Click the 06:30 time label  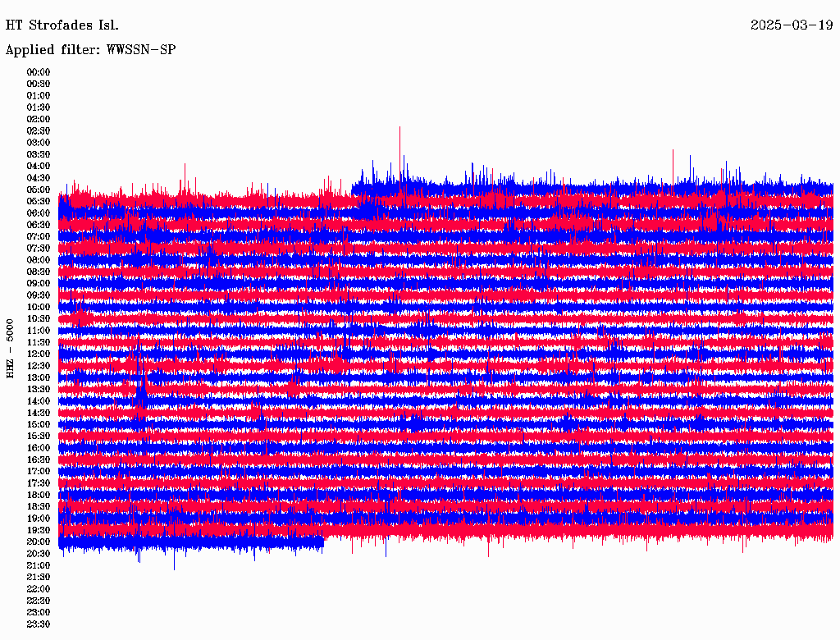click(39, 225)
